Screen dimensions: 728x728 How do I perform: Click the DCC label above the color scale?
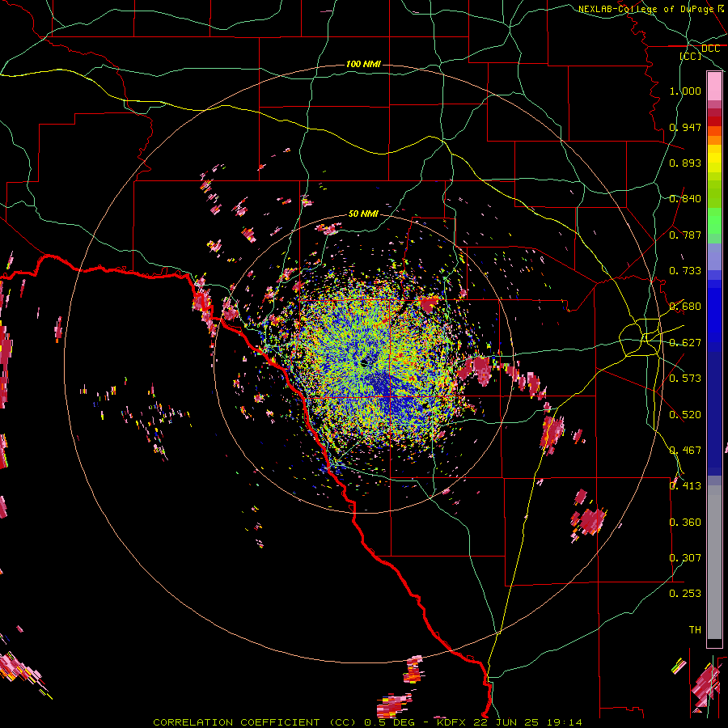[710, 49]
